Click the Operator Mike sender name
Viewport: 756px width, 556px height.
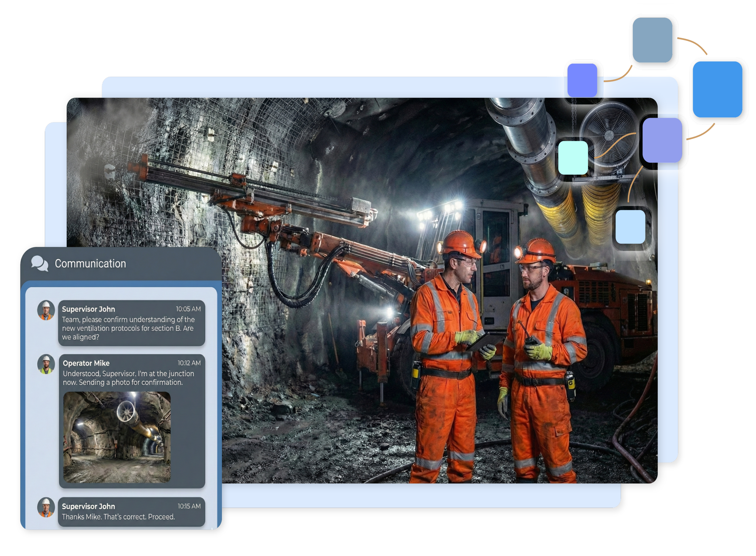(86, 363)
